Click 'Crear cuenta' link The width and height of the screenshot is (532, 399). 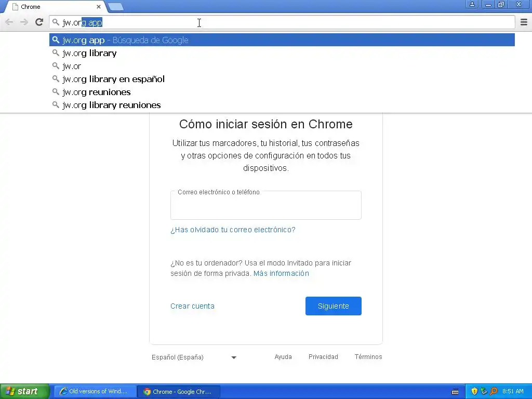coord(192,306)
